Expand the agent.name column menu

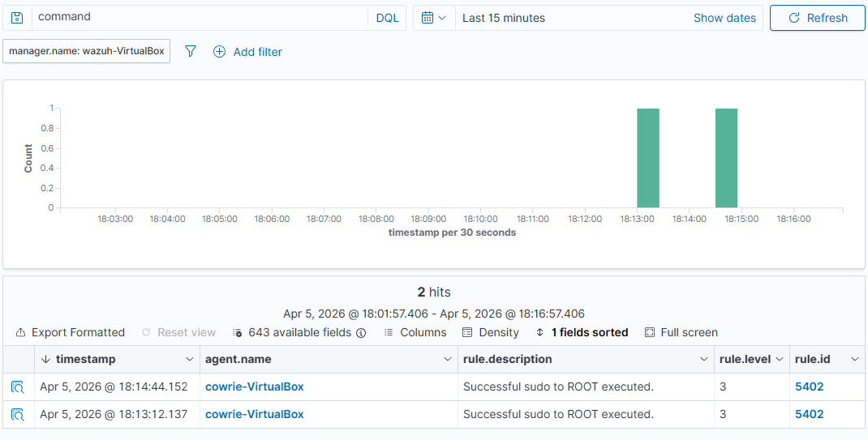click(447, 359)
